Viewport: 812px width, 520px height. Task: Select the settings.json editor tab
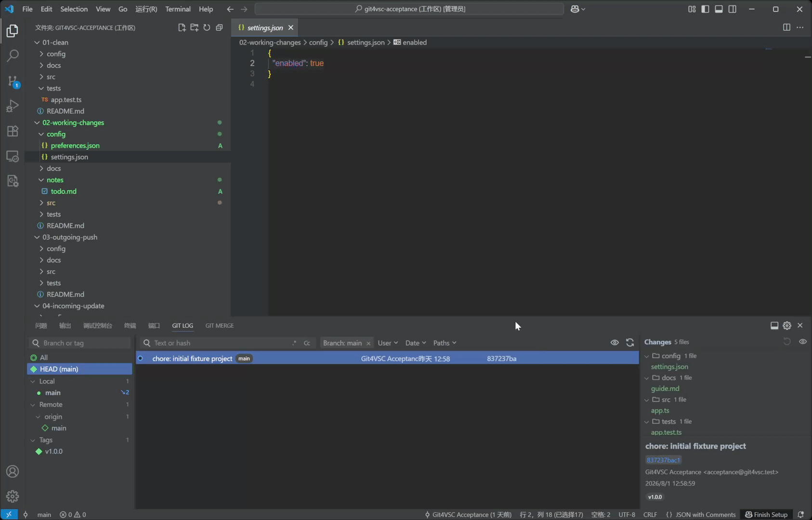click(x=265, y=27)
